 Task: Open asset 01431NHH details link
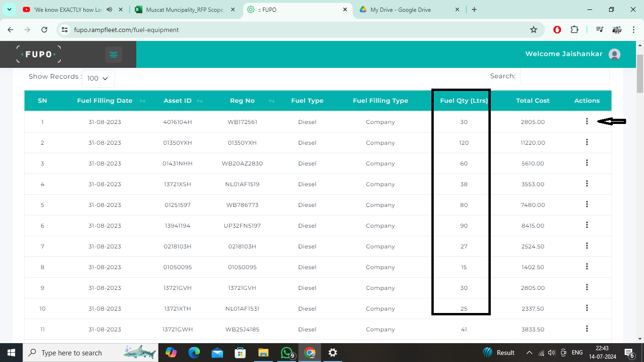pos(178,163)
